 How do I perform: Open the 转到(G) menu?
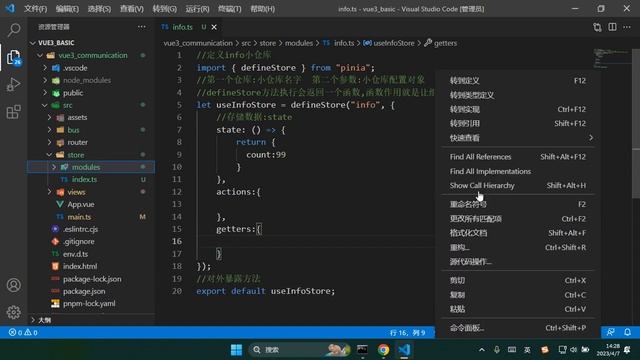click(x=164, y=9)
